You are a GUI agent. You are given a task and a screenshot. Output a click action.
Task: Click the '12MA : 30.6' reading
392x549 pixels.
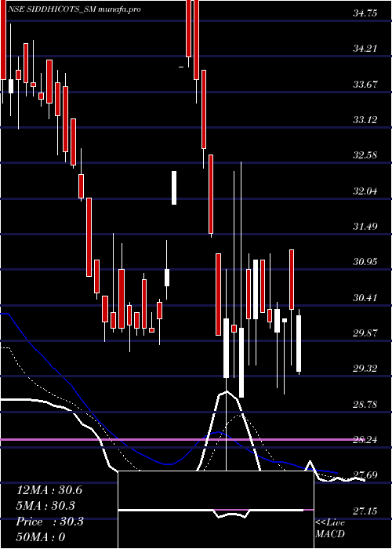49,490
